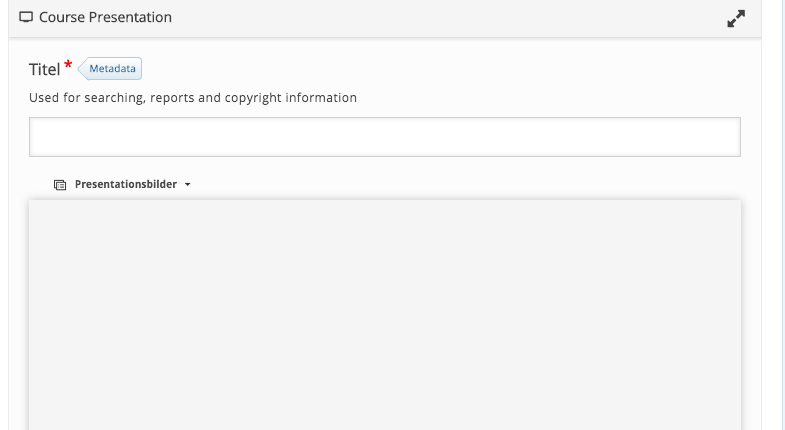Click the pointed left tip of Metadata tag
Viewport: 785px width, 430px height.
point(81,69)
